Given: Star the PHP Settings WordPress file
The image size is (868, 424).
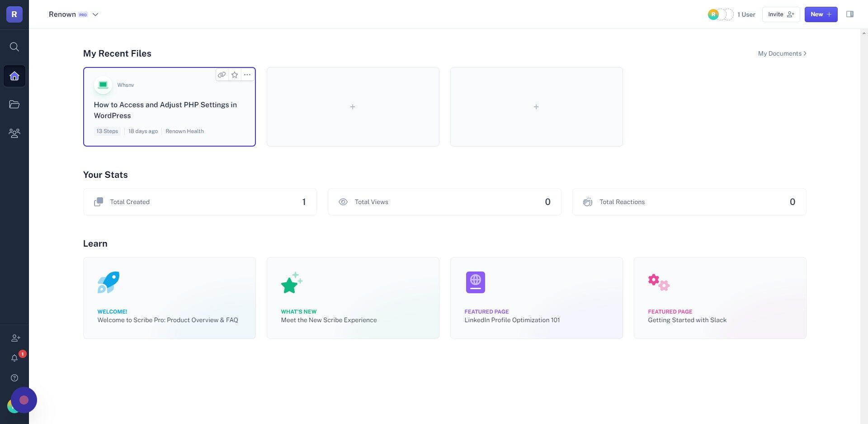Looking at the screenshot, I should point(235,75).
